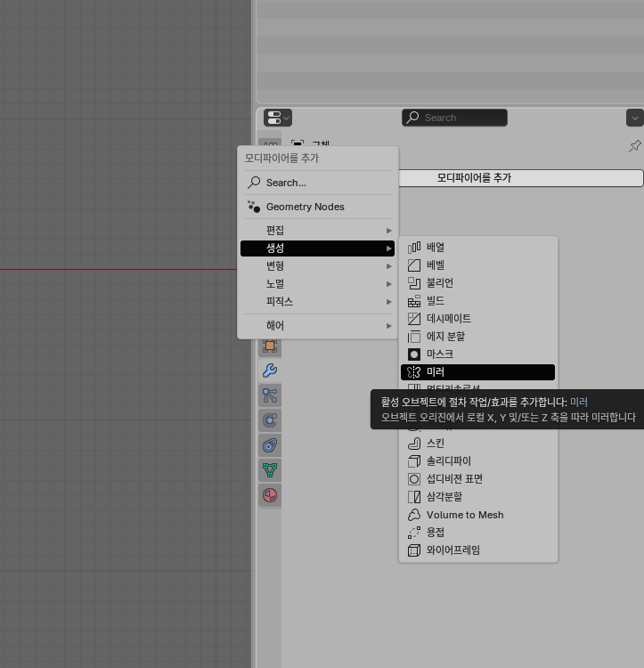644x668 pixels.
Task: Click Search... in the modifier menu
Action: click(x=317, y=183)
